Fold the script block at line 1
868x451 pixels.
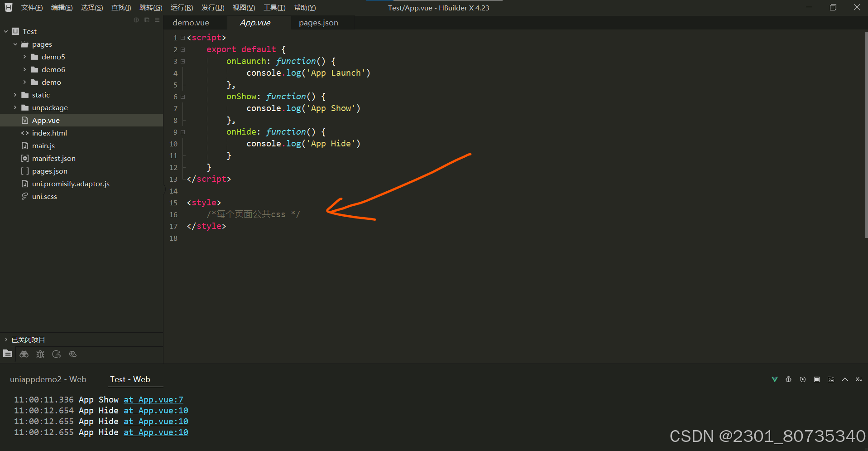[x=183, y=38]
